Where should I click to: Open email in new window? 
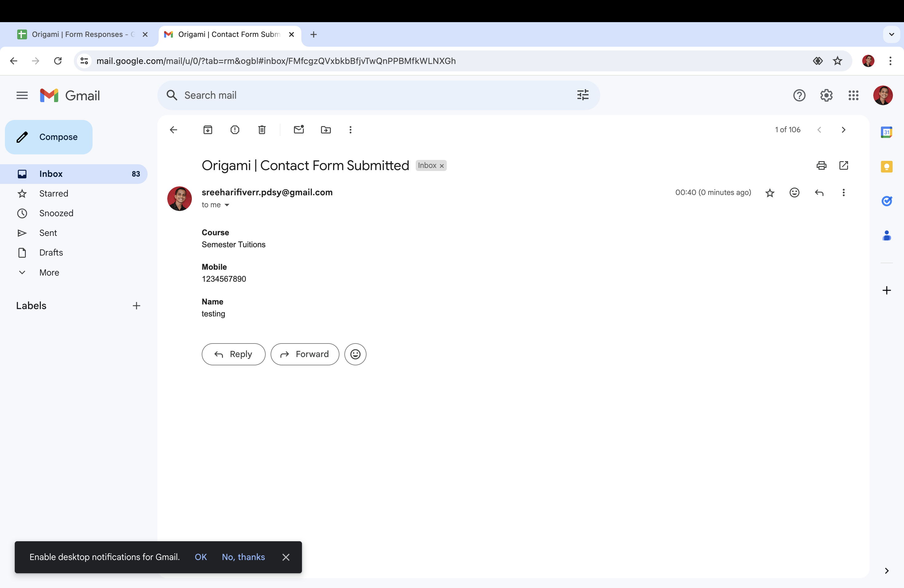point(844,165)
